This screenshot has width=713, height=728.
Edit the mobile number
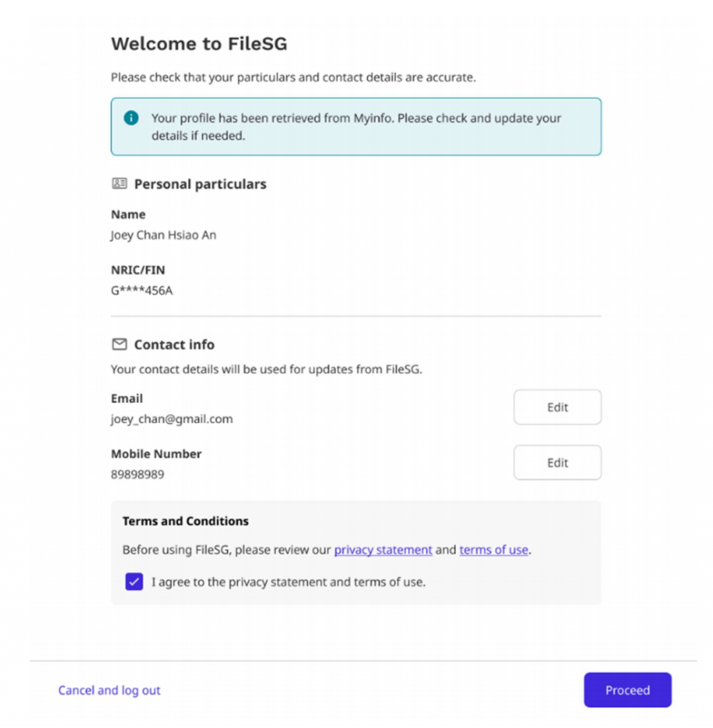[557, 463]
